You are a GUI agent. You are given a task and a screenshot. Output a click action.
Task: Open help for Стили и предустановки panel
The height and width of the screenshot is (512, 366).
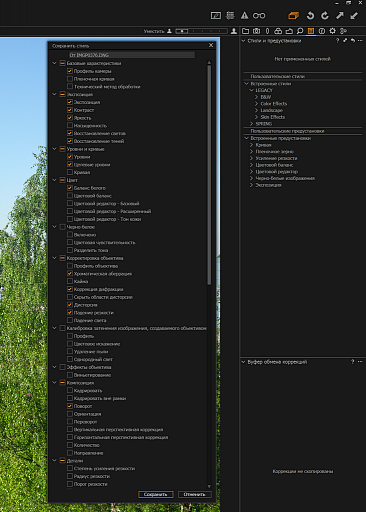pos(337,40)
